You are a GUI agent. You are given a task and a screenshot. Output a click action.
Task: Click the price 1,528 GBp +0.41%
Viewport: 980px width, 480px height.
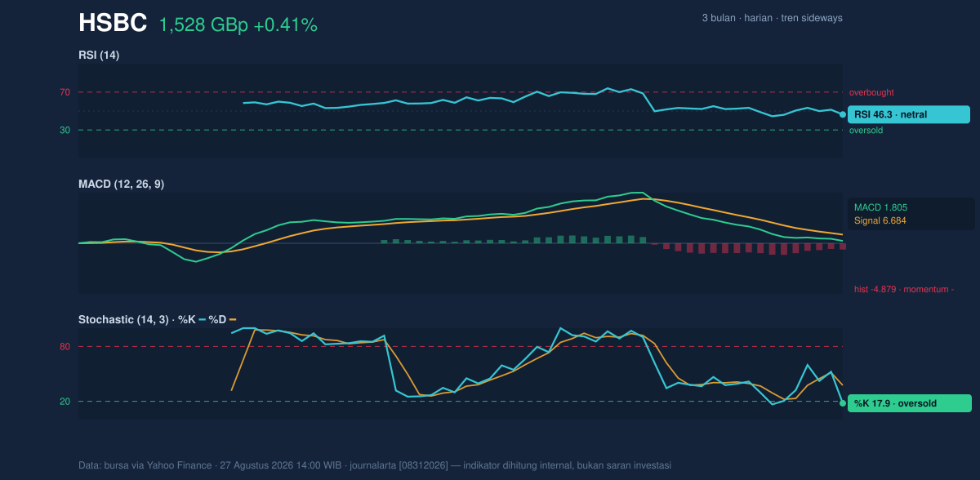238,25
